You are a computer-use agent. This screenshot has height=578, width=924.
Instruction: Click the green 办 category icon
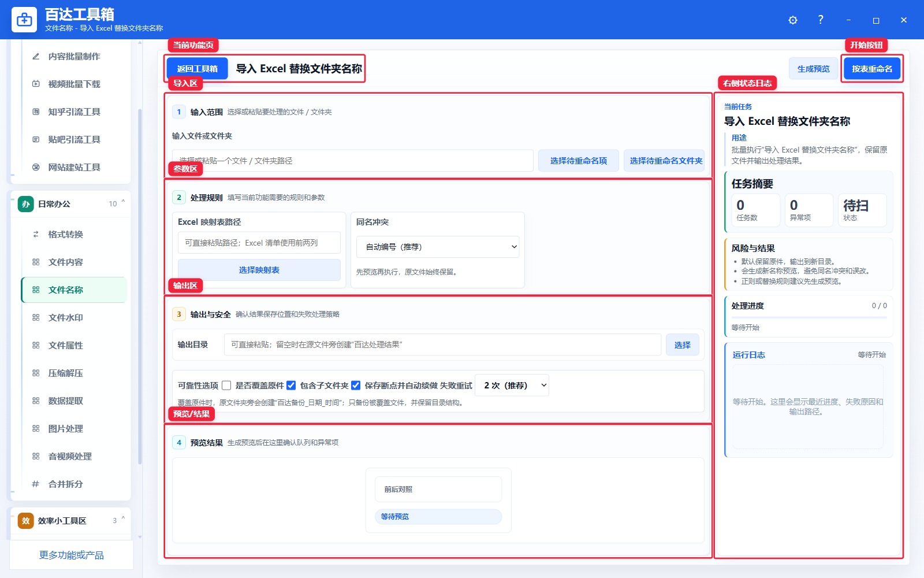pos(25,204)
